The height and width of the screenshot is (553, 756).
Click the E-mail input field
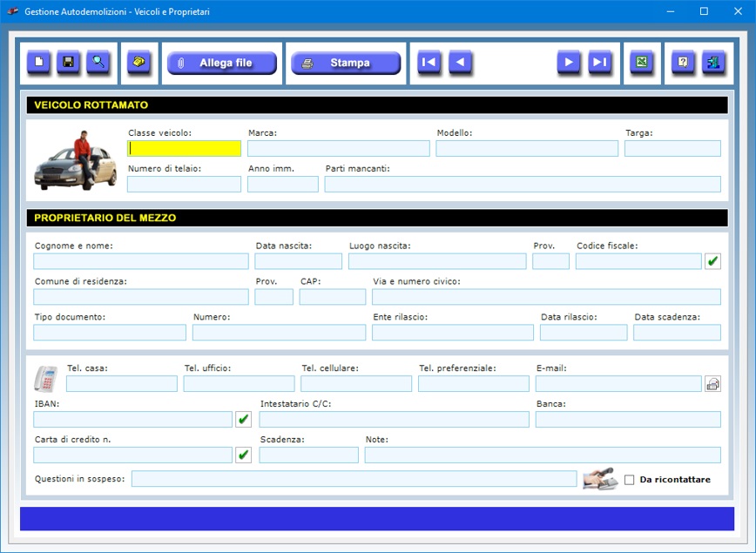[618, 384]
